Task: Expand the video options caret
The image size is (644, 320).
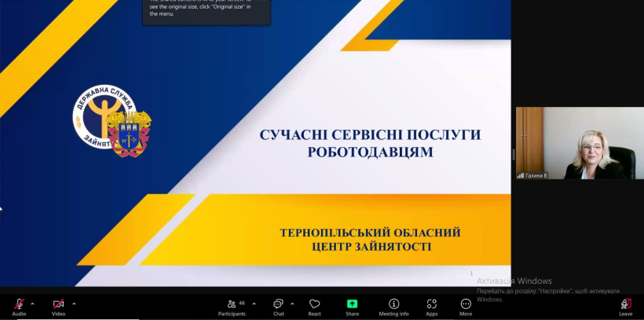Action: click(74, 304)
